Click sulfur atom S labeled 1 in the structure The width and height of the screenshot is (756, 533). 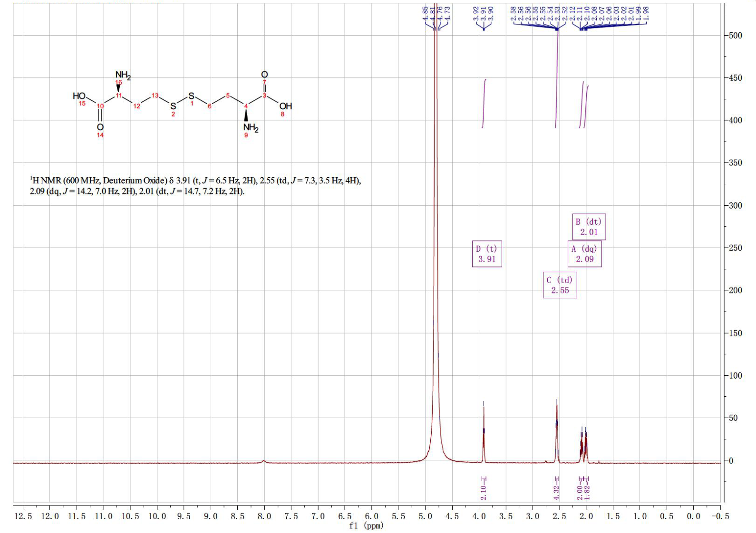192,96
